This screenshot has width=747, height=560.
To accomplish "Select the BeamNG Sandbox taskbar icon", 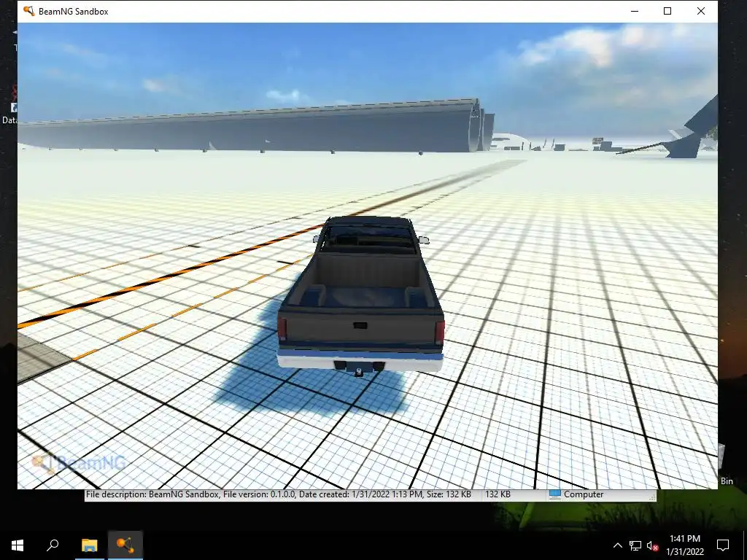I will coord(125,545).
